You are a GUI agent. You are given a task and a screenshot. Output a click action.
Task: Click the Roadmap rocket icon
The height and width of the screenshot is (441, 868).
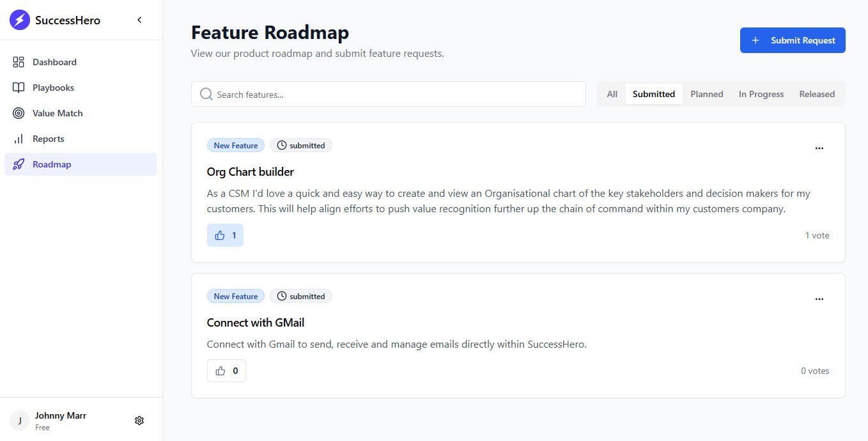pos(19,164)
